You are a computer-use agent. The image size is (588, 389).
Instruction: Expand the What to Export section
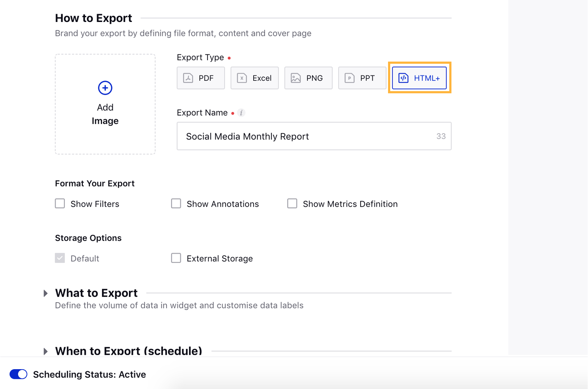coord(45,293)
